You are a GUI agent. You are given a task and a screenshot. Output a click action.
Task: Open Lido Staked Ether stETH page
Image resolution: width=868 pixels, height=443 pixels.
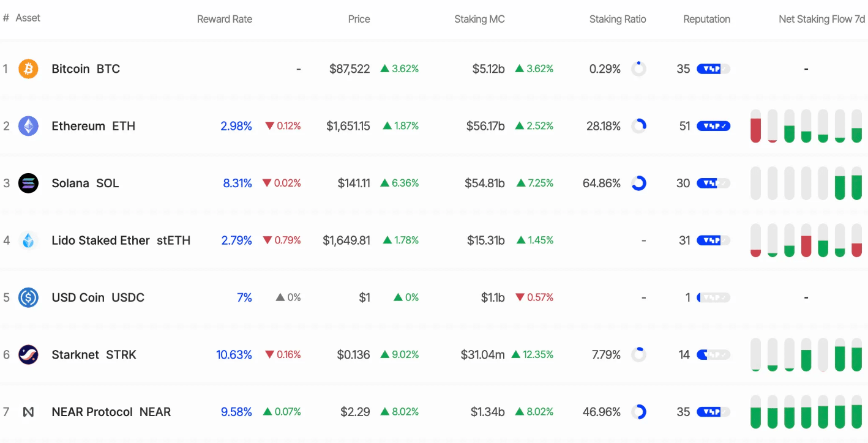pos(121,240)
